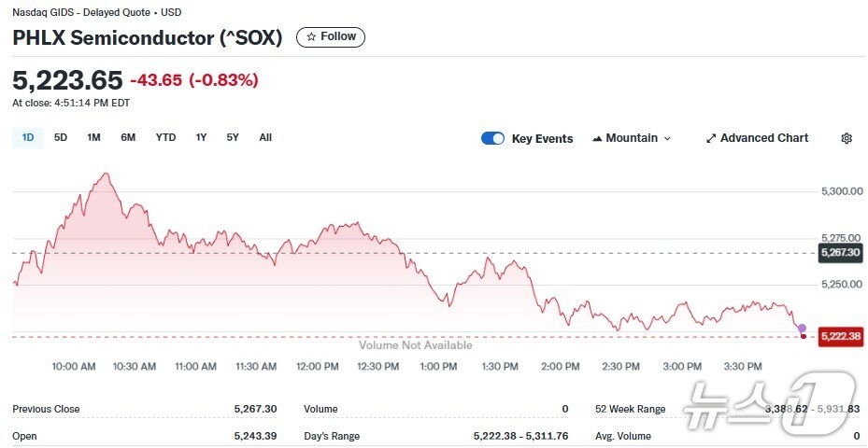Click the chart settings gear icon
The image size is (868, 448).
click(847, 138)
